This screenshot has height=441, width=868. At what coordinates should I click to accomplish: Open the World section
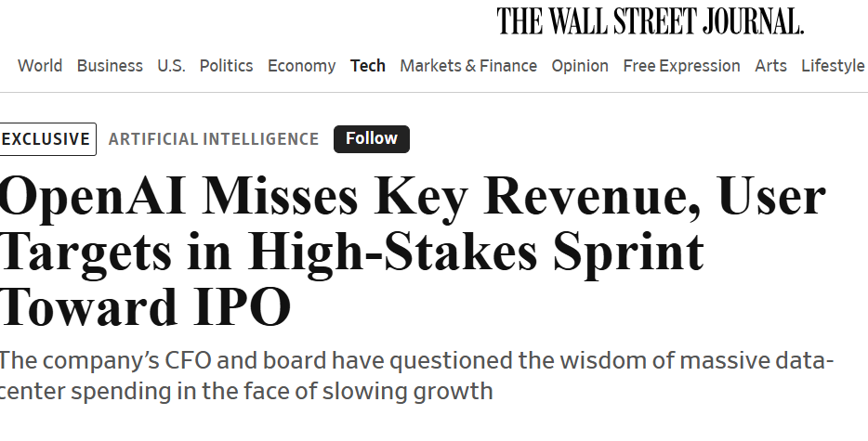click(x=40, y=66)
